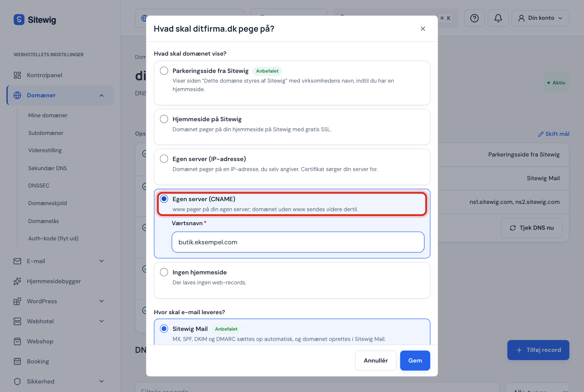Open Domænelås submenu item
Image resolution: width=584 pixels, height=392 pixels.
click(x=43, y=221)
